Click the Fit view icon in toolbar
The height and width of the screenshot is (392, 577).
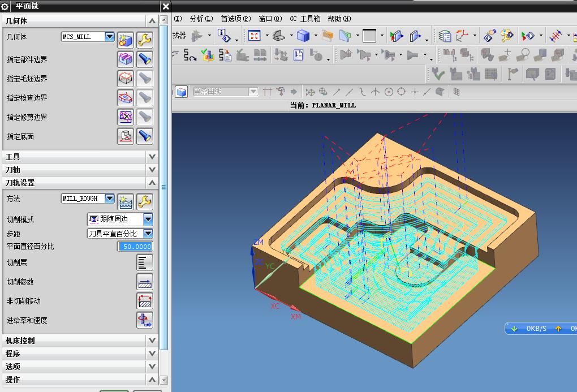255,36
